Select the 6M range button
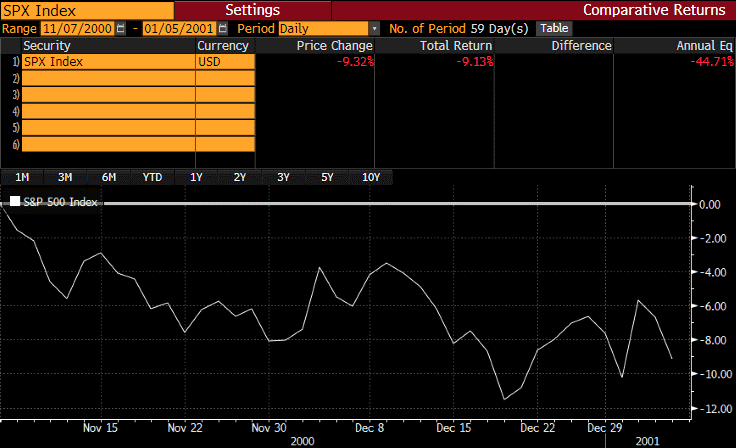Viewport: 736px width, 448px height. pyautogui.click(x=109, y=177)
